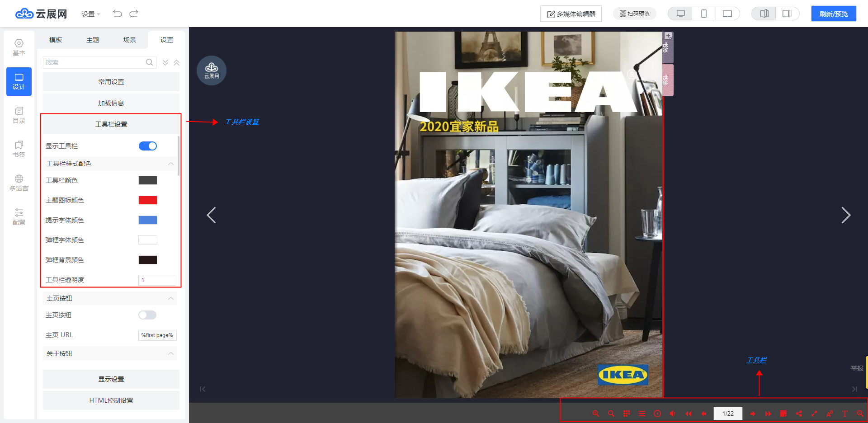Switch to the 模板 tab
The width and height of the screenshot is (868, 423).
tap(56, 40)
